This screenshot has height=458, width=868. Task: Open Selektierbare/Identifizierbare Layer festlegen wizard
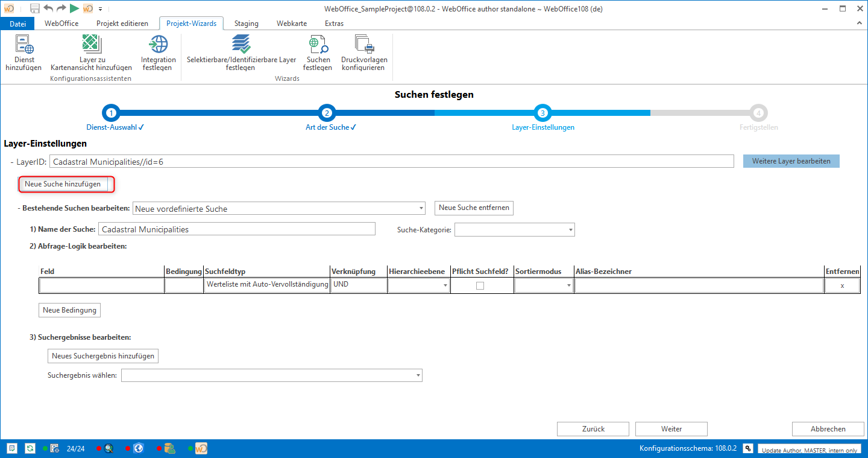tap(241, 45)
